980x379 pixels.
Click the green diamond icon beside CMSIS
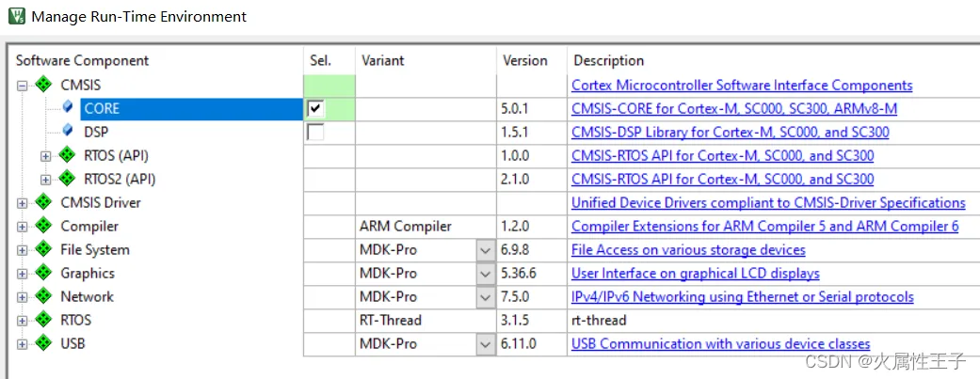tap(43, 85)
